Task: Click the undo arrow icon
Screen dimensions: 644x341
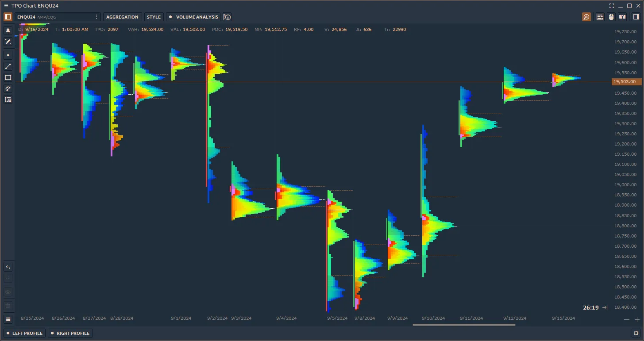Action: (8, 267)
